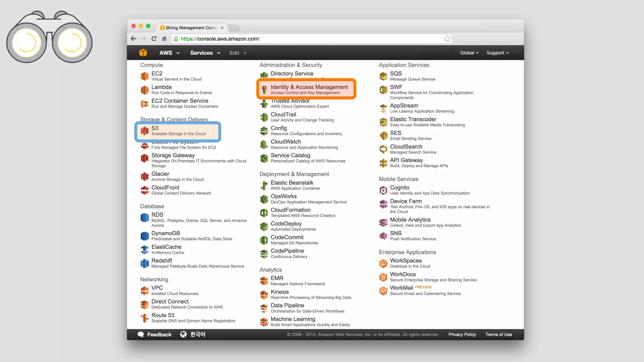
Task: Open the Services dropdown
Action: [205, 53]
